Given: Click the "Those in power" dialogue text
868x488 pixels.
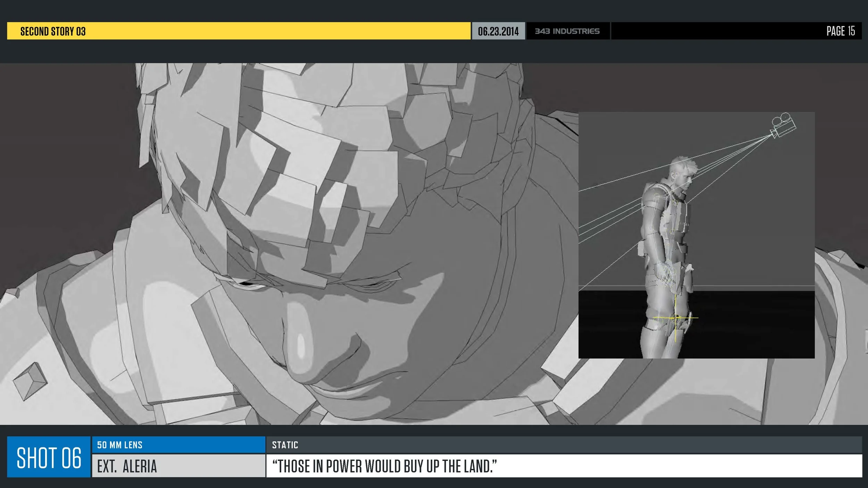Looking at the screenshot, I should [x=384, y=466].
